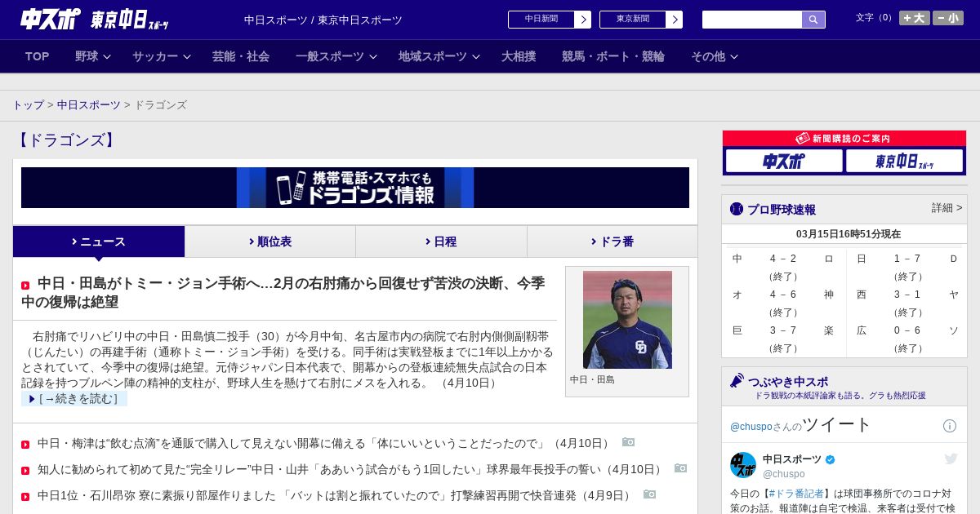Click 東京中日スポーツ subscription button in sidebar
The image size is (980, 514).
[x=904, y=161]
